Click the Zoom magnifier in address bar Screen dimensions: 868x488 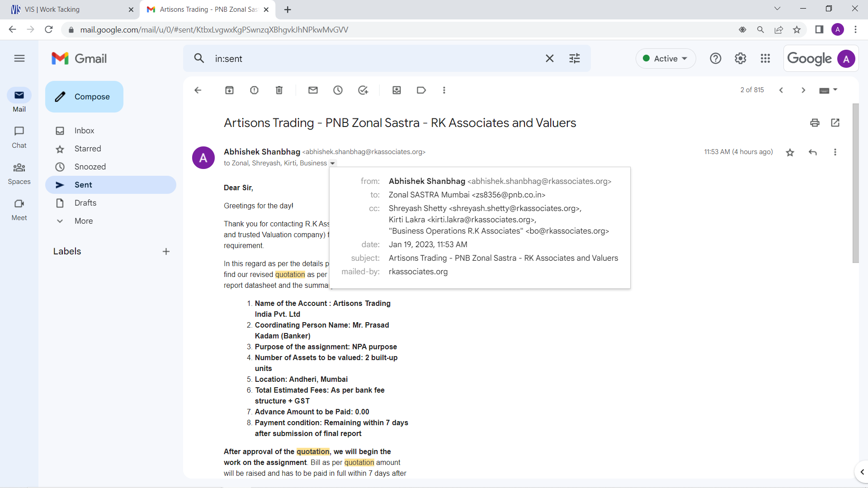(760, 30)
